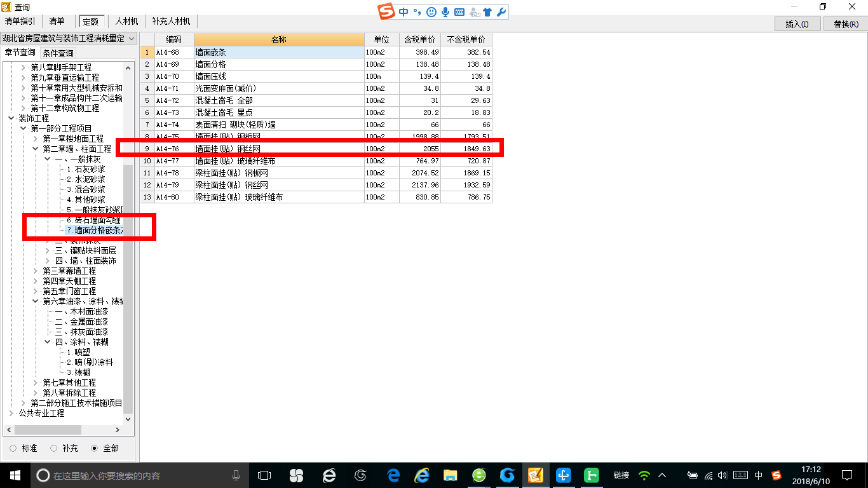Open the Sogou browser swirl taskbar icon
The image size is (868, 488).
click(x=361, y=475)
